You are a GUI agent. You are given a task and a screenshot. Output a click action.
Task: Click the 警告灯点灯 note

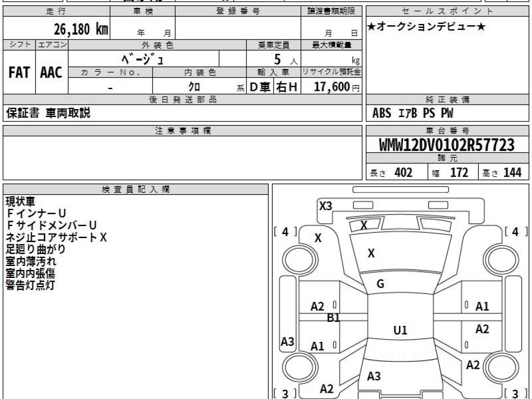30,286
